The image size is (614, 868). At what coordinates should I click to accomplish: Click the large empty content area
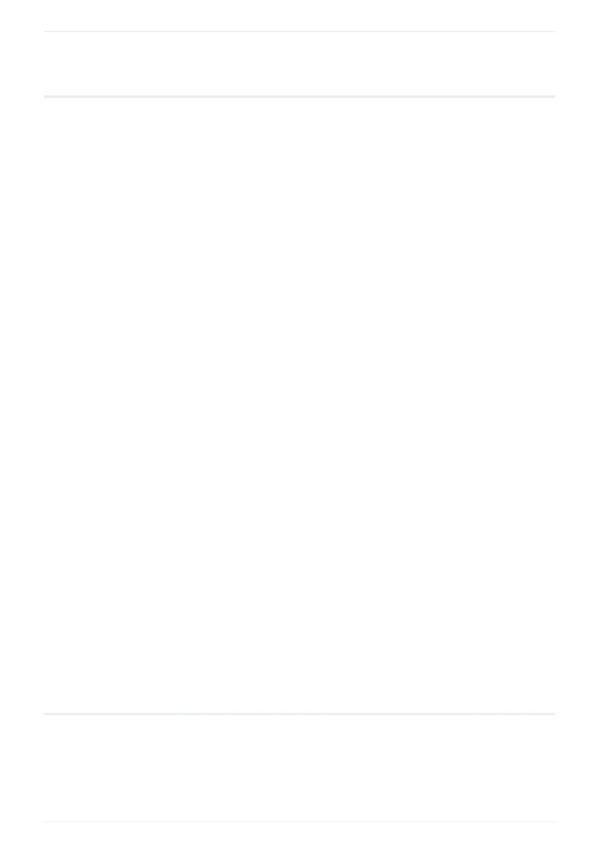point(299,405)
